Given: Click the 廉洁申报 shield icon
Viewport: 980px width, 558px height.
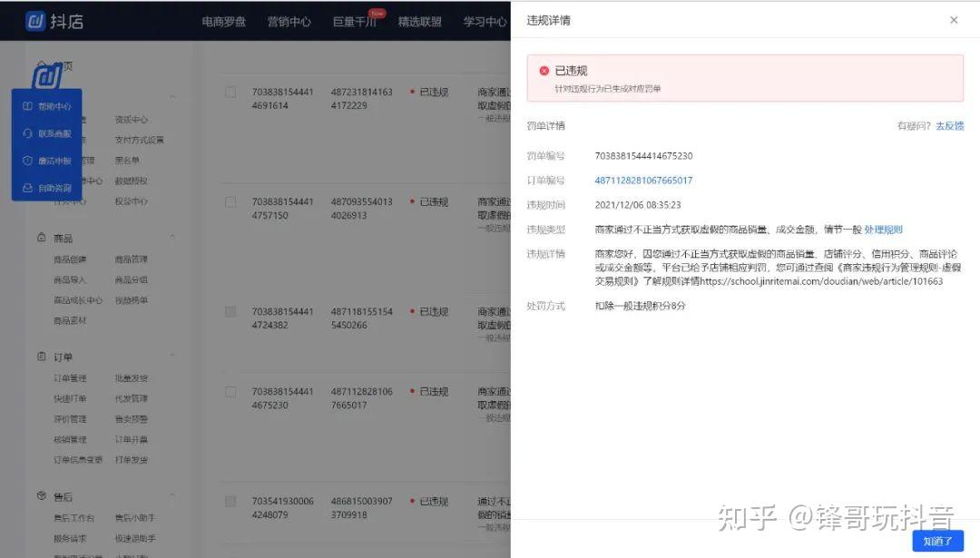Looking at the screenshot, I should (x=27, y=161).
